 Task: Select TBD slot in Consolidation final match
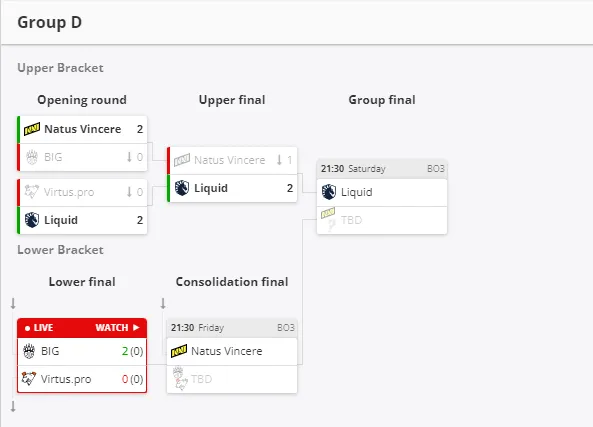point(232,379)
